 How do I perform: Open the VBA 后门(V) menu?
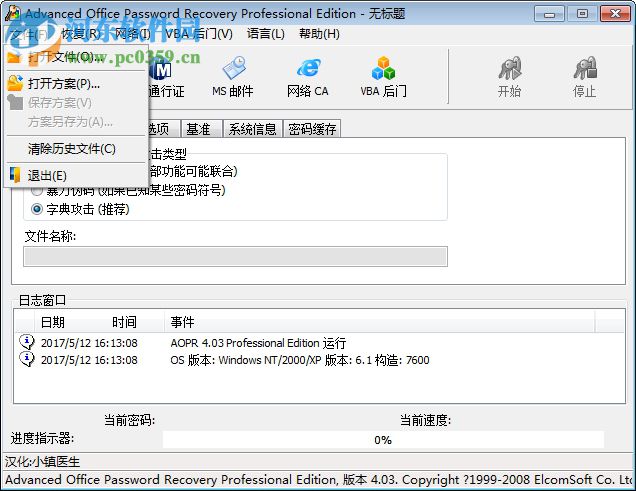pyautogui.click(x=199, y=34)
